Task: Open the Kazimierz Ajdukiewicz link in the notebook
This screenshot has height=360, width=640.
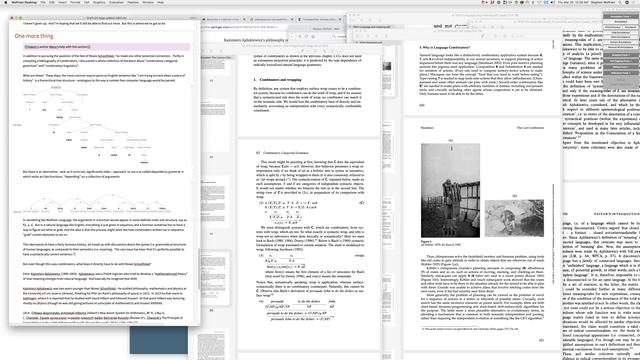Action: click(x=46, y=274)
